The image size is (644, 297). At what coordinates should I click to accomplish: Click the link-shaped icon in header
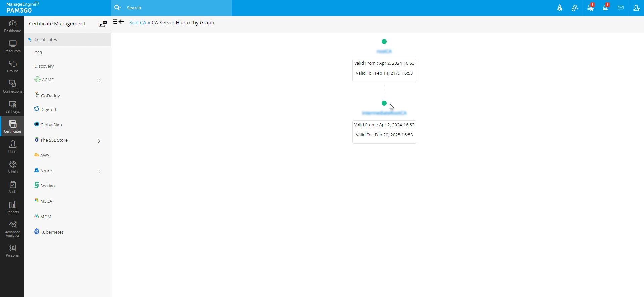pos(575,8)
